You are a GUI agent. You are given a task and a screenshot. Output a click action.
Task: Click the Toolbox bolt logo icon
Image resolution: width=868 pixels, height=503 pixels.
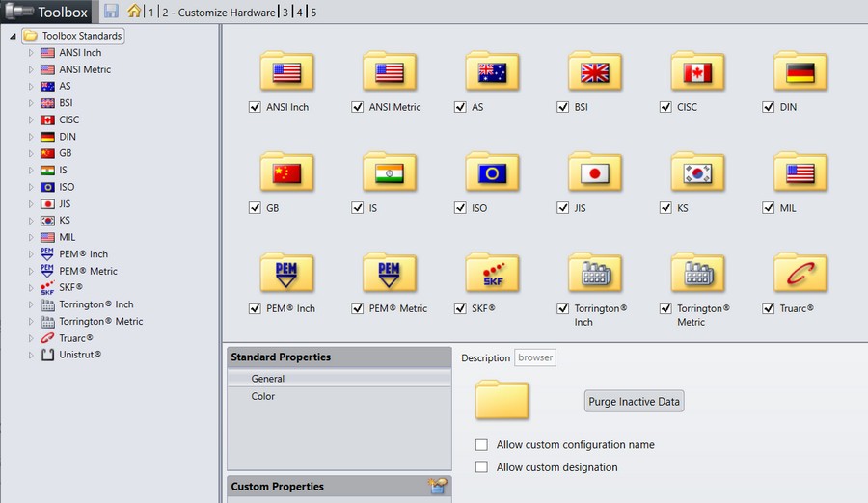[x=18, y=12]
